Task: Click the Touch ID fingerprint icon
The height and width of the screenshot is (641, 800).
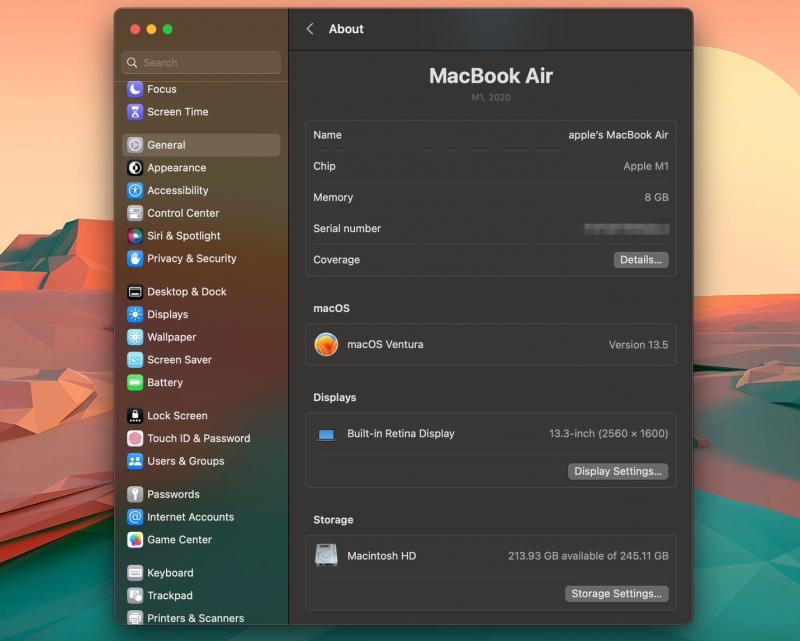Action: (135, 438)
